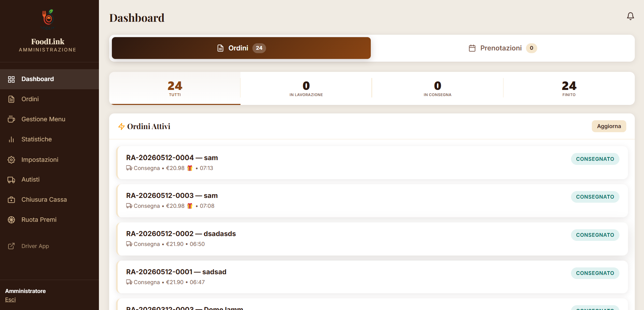The width and height of the screenshot is (644, 310).
Task: Click Consegnato badge on order RA-20260512-0001
Action: click(x=595, y=273)
